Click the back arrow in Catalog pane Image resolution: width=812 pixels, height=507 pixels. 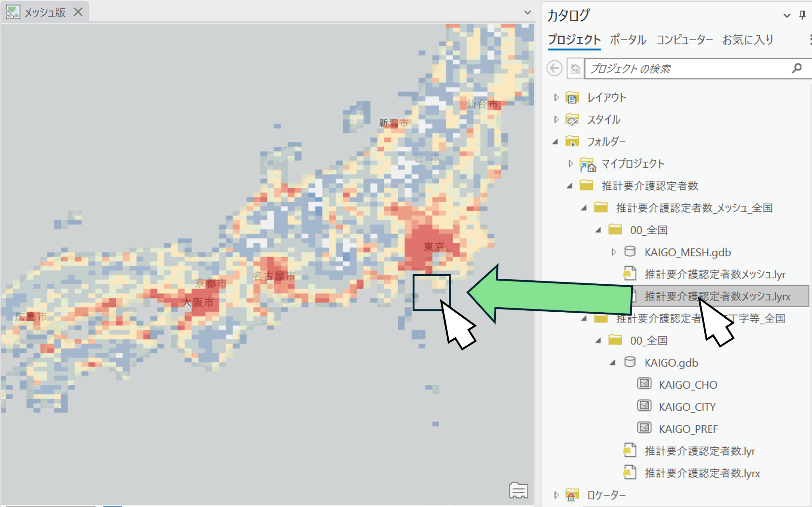pos(554,68)
